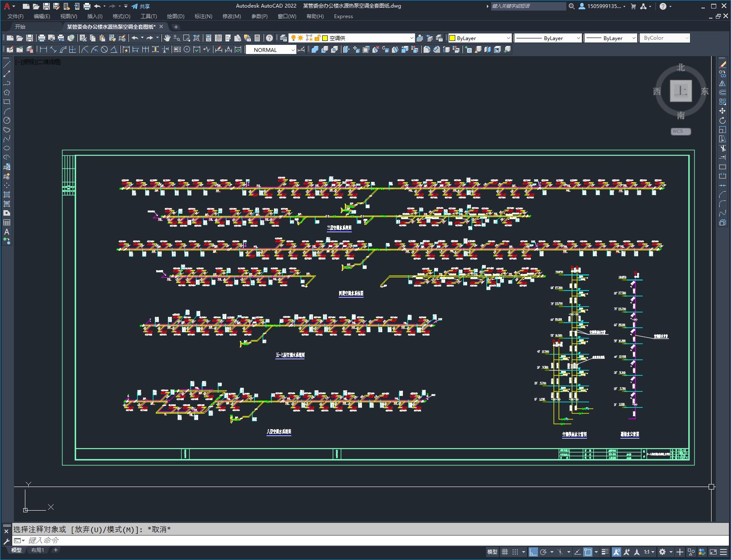Toggle polar tracking in status bar
This screenshot has height=560, width=731.
(543, 552)
